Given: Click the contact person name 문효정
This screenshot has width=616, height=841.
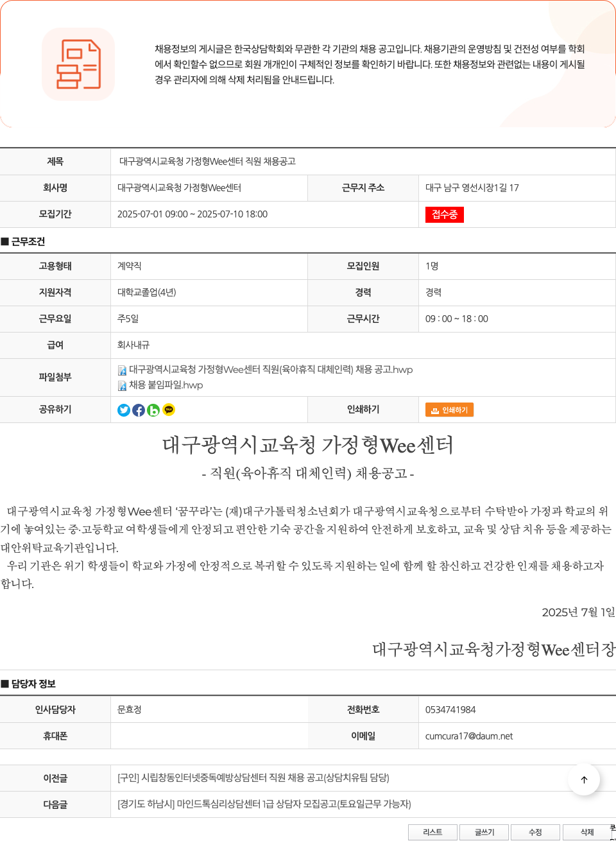Looking at the screenshot, I should pyautogui.click(x=130, y=710).
